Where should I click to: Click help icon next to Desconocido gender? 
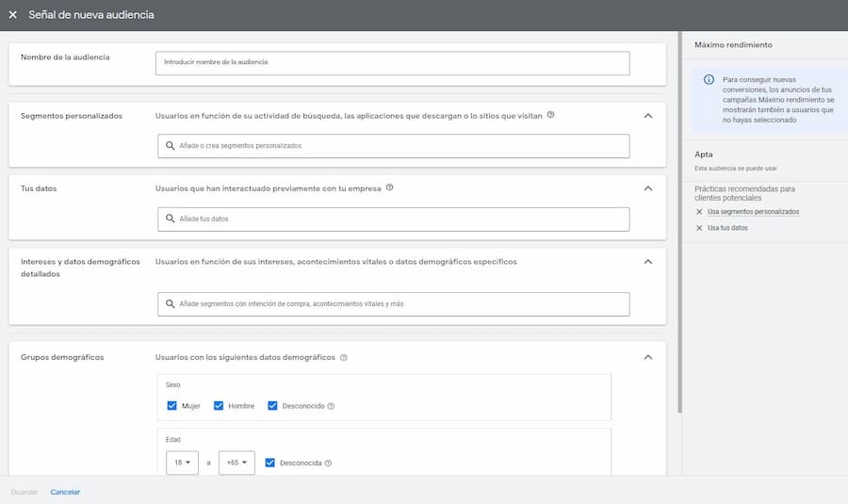pyautogui.click(x=331, y=406)
